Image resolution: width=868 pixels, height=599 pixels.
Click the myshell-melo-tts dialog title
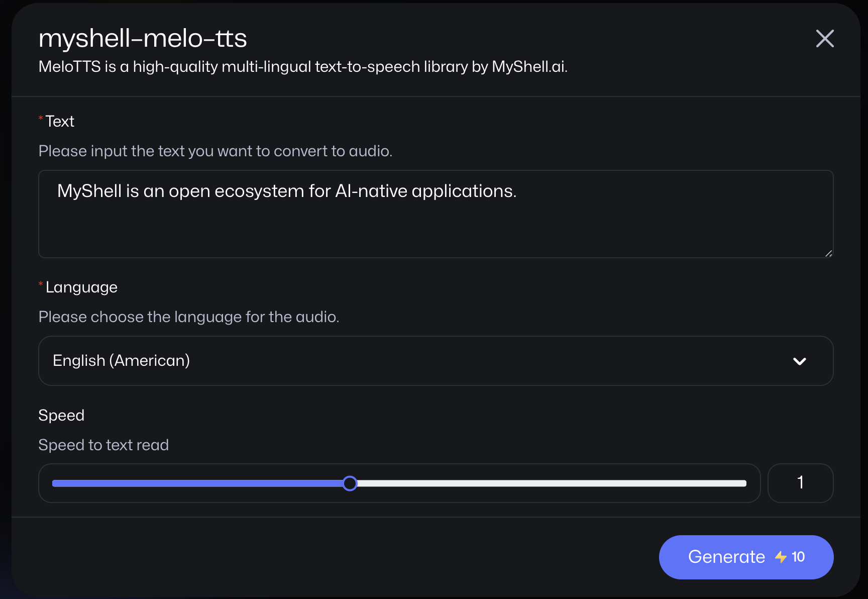click(143, 38)
